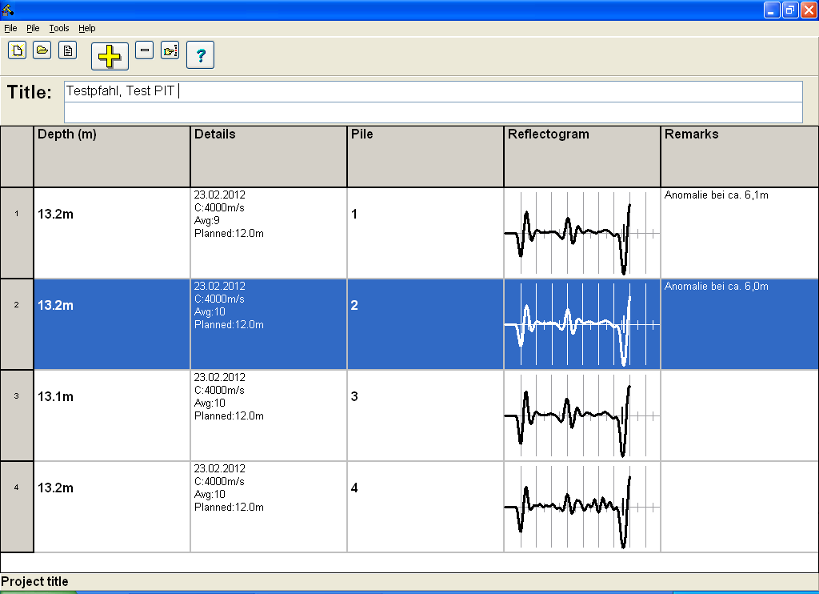
Task: Click the Depth (m) column header
Action: point(112,156)
